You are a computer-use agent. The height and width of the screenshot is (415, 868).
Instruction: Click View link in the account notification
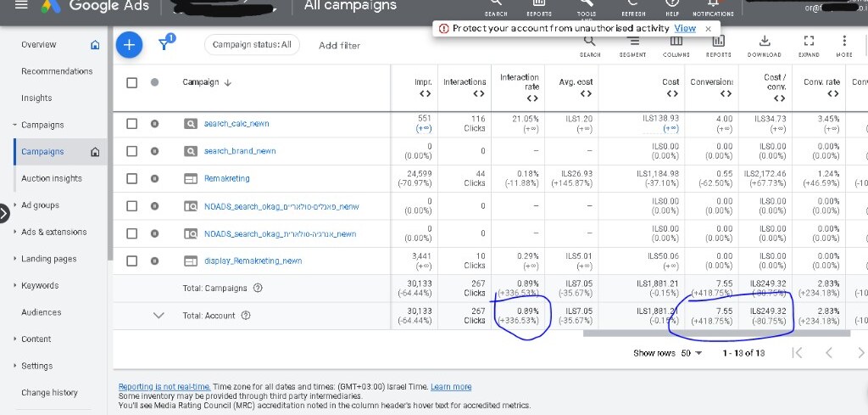pyautogui.click(x=685, y=28)
